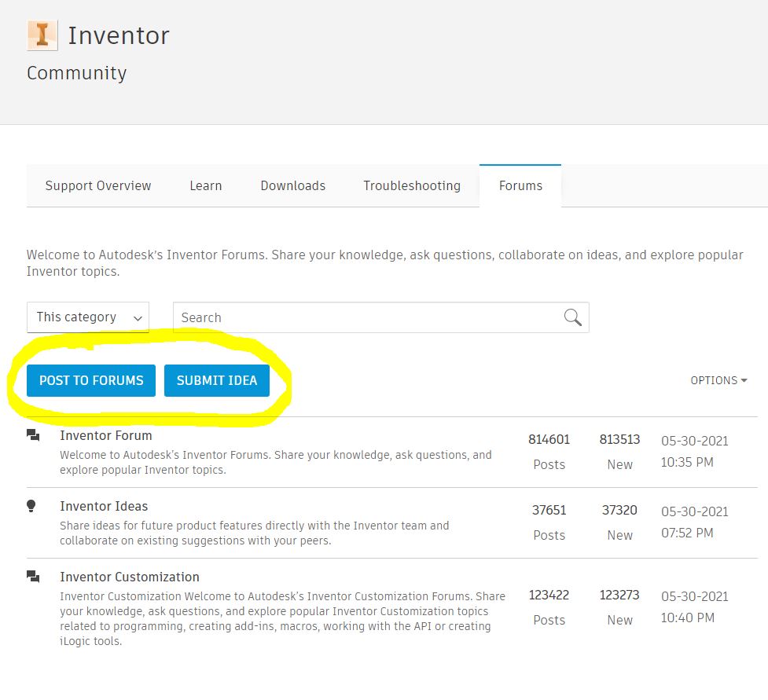Select the Support Overview tab
This screenshot has width=768, height=700.
(x=97, y=185)
